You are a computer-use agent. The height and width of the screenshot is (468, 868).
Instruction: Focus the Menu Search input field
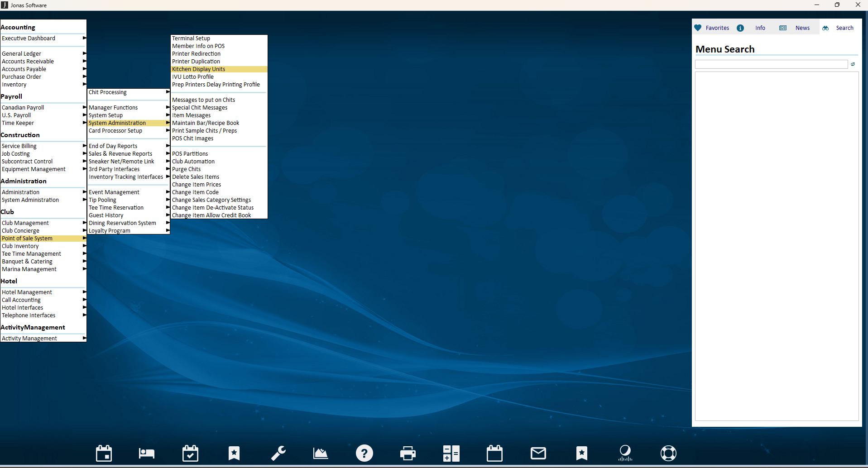point(772,64)
